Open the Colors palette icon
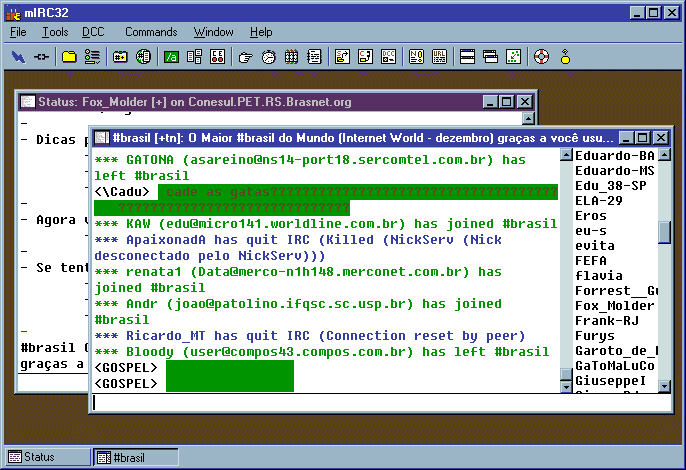The height and width of the screenshot is (470, 686). point(291,57)
